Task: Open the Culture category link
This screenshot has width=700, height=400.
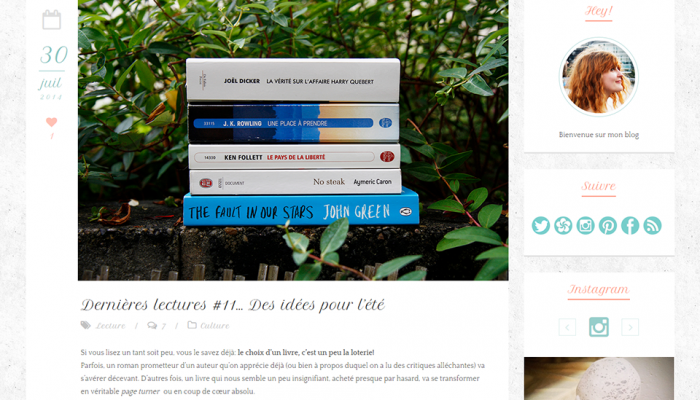Action: point(215,326)
